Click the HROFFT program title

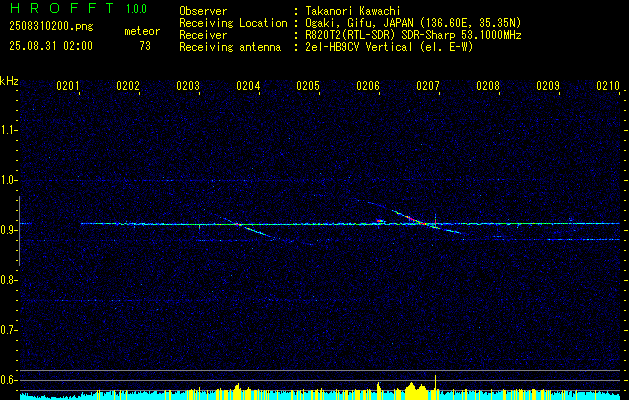(x=62, y=8)
